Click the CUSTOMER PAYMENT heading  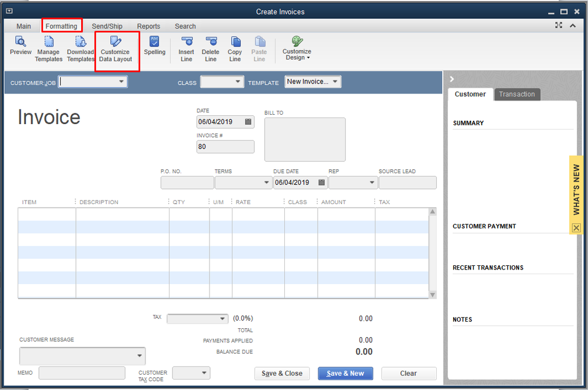point(484,226)
